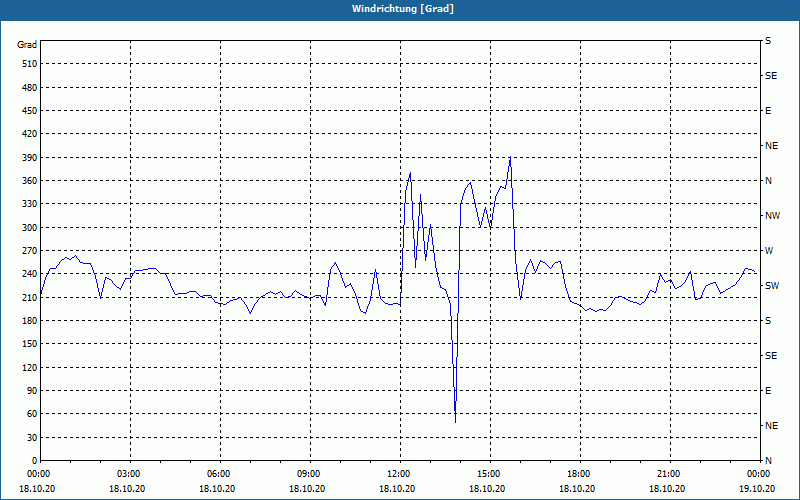Click the NW compass label
800x500 pixels.
[x=772, y=216]
